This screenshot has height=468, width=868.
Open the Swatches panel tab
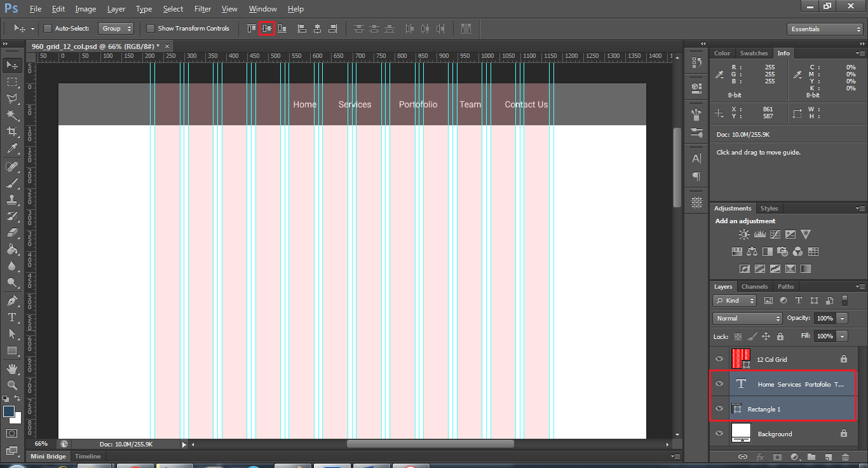(754, 53)
